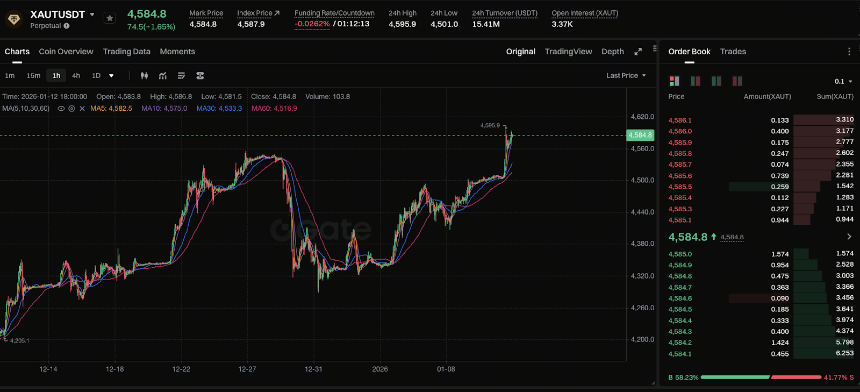The height and width of the screenshot is (392, 860).
Task: Click the 4,584.8 mid price in order book
Action: click(688, 237)
